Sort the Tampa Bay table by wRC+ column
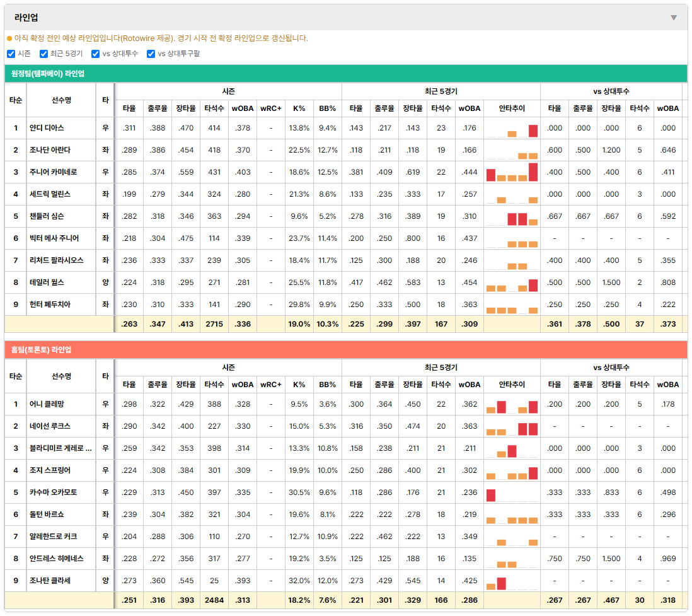 (271, 108)
